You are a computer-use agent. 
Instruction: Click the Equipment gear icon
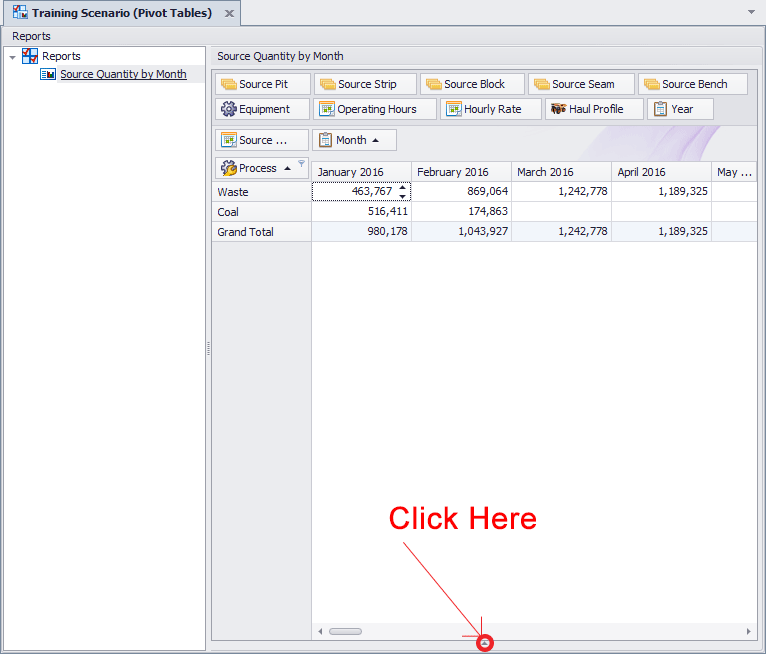(228, 109)
